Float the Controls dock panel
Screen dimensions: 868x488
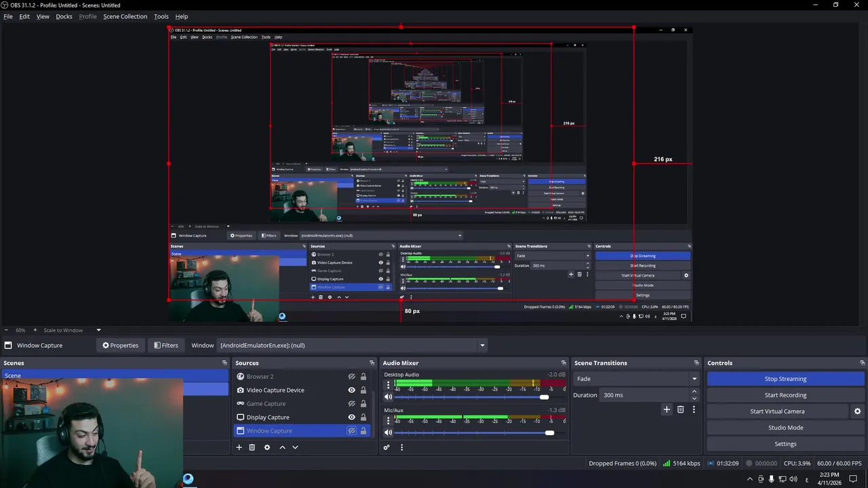pos(862,363)
